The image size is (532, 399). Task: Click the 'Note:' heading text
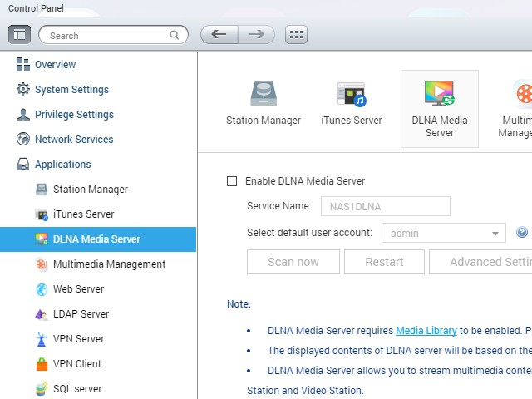click(x=239, y=304)
